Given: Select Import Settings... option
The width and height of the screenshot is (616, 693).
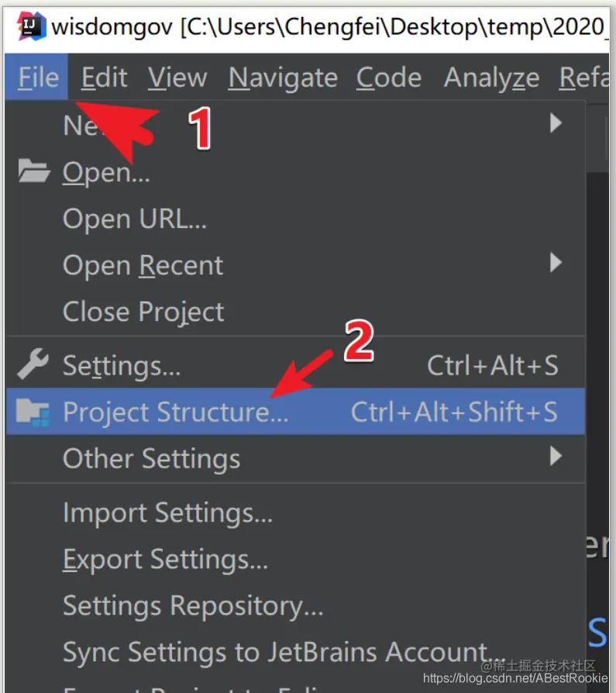Looking at the screenshot, I should point(167,512).
